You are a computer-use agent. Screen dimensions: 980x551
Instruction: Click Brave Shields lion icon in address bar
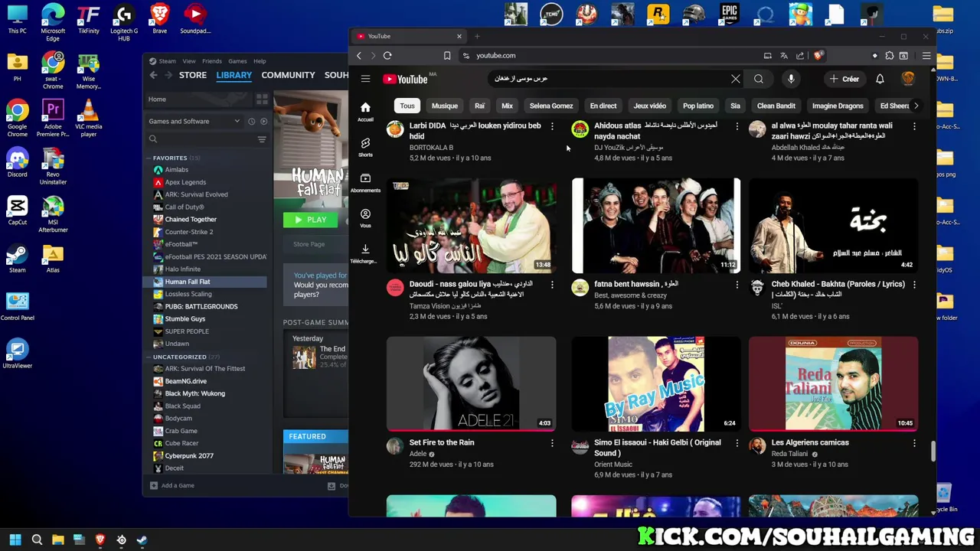[x=818, y=55]
